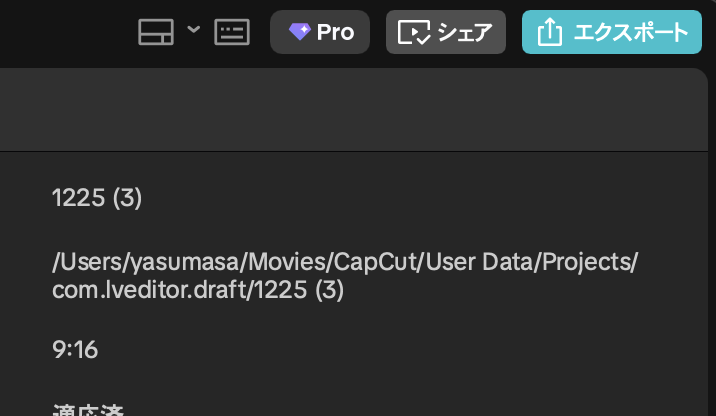Click the /Users/yasumasa/Movies/CapCut path line
This screenshot has width=716, height=416.
(344, 262)
